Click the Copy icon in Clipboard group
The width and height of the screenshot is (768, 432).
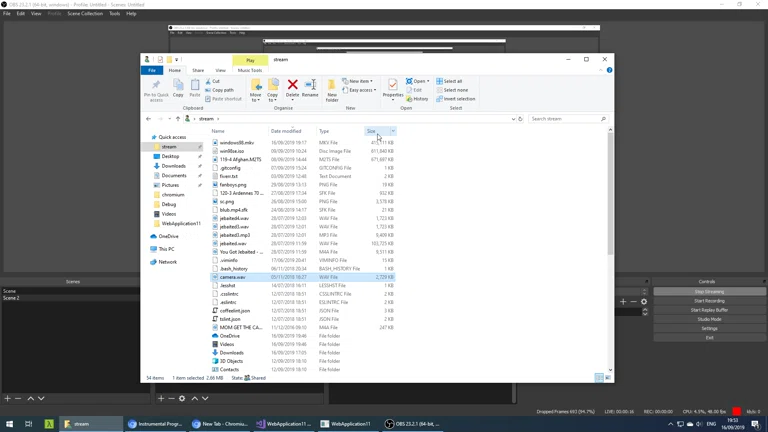click(x=178, y=89)
